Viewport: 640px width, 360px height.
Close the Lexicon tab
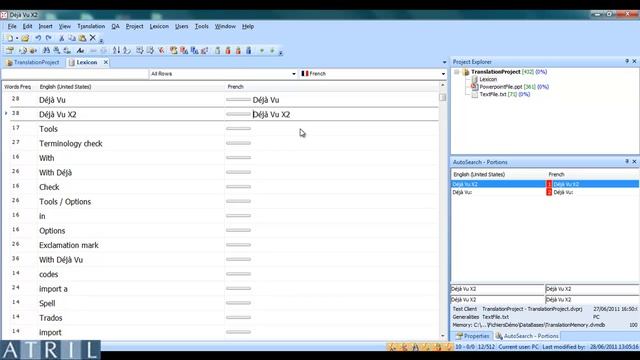point(106,62)
